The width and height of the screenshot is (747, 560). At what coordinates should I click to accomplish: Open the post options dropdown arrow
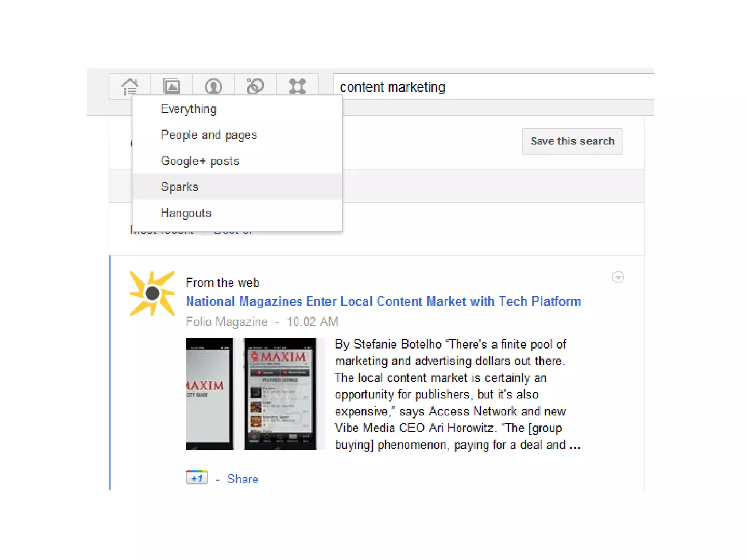[618, 277]
